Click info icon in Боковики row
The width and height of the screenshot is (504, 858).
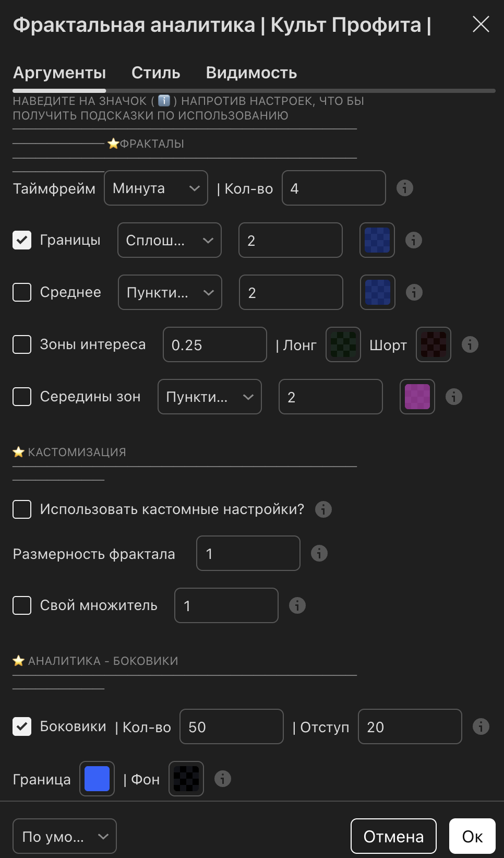(481, 726)
